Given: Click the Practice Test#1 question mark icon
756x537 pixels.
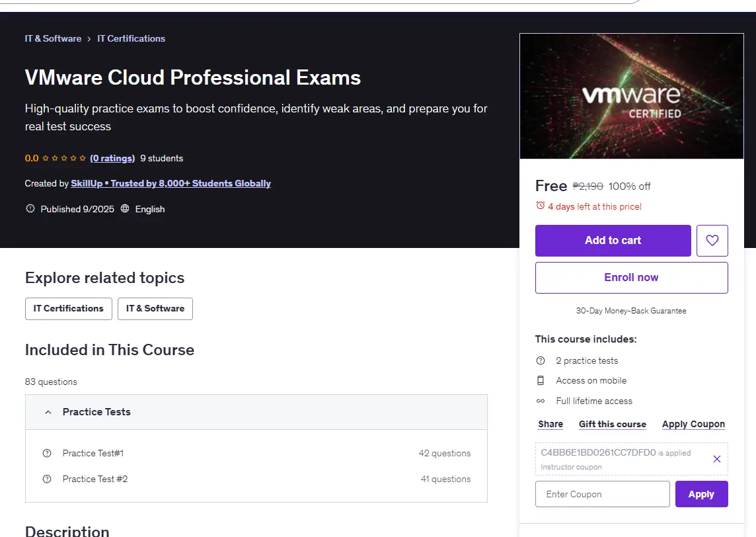Looking at the screenshot, I should pyautogui.click(x=47, y=453).
